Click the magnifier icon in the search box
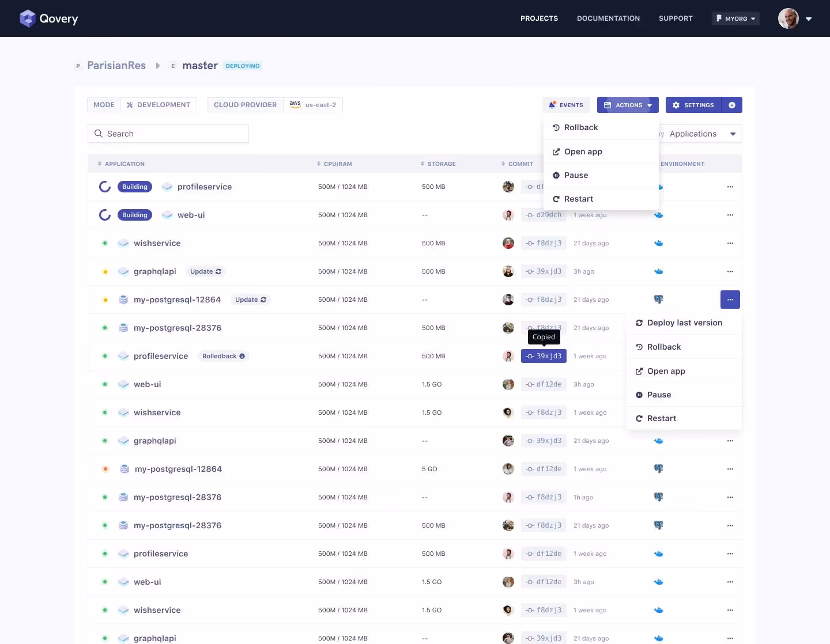The width and height of the screenshot is (830, 644). coord(99,134)
